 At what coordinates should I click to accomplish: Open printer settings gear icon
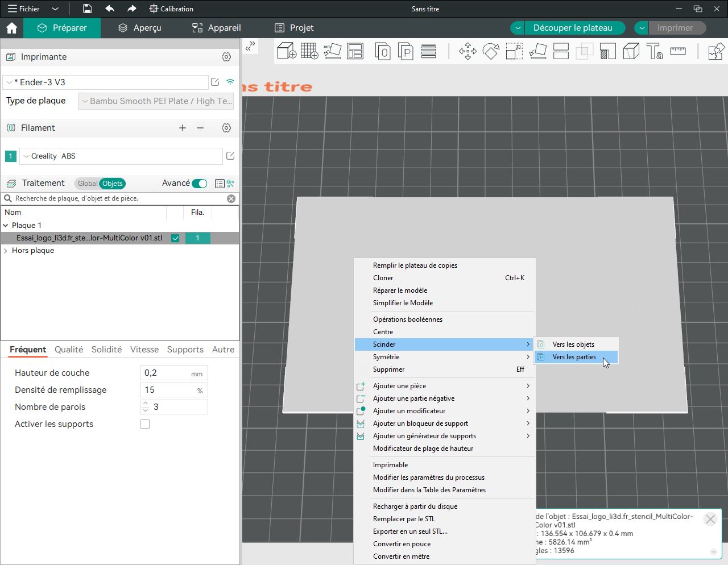click(226, 57)
